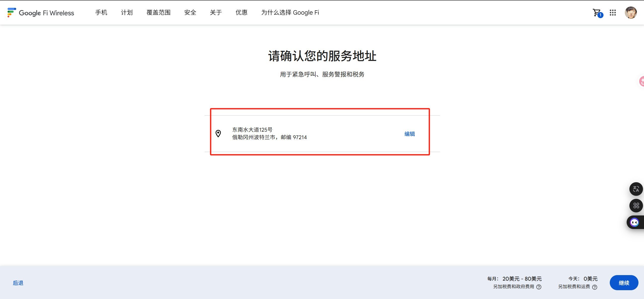
Task: Click the Google Fi Wireless logo
Action: [x=41, y=13]
